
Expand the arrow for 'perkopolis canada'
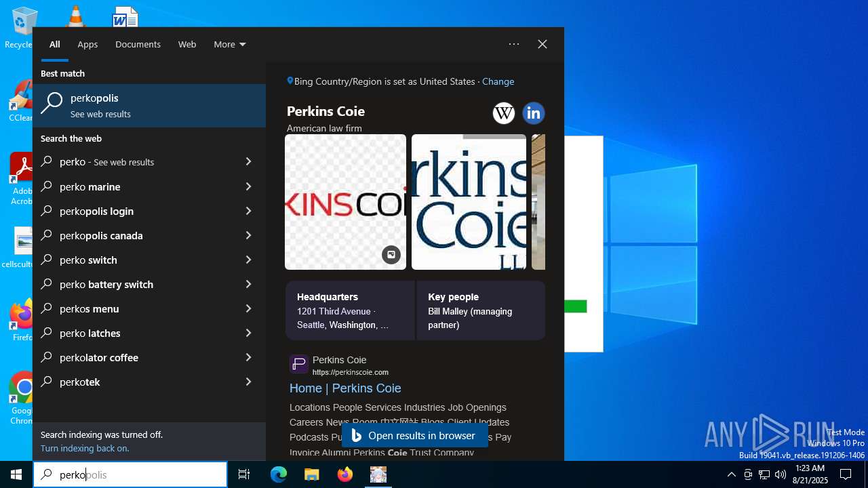coord(248,235)
